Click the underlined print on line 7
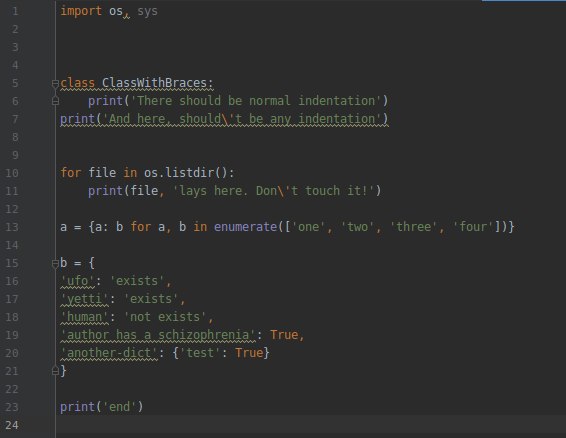Viewport: 566px width, 438px height. tap(77, 119)
